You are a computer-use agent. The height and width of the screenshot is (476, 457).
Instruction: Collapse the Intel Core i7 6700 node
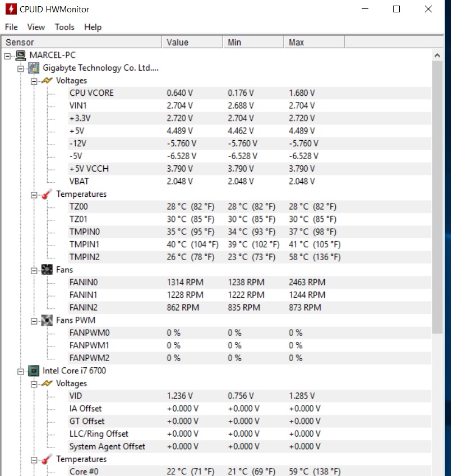point(21,372)
